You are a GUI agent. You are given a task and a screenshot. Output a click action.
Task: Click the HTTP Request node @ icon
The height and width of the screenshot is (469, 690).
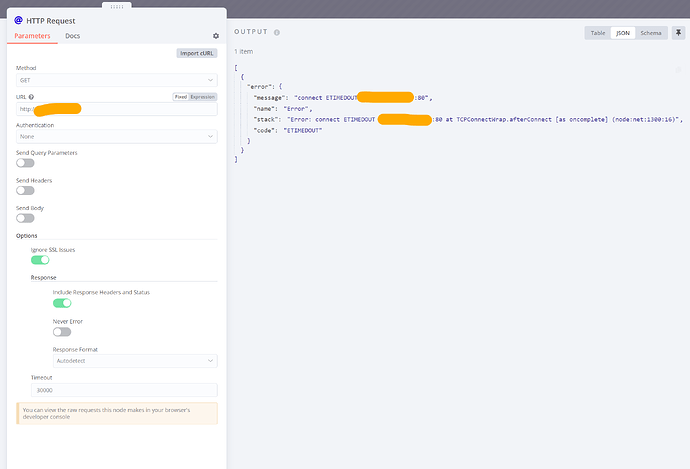point(17,19)
